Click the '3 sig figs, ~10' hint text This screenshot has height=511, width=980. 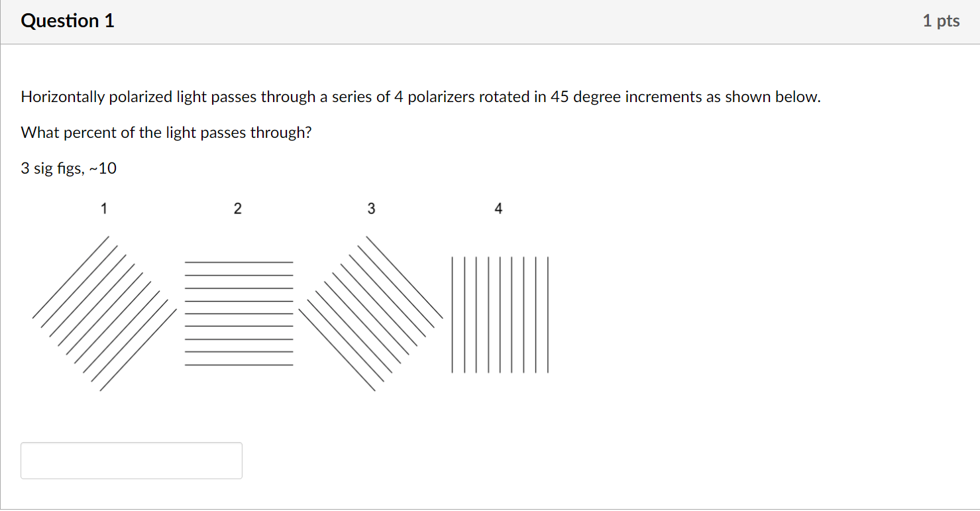[x=69, y=169]
